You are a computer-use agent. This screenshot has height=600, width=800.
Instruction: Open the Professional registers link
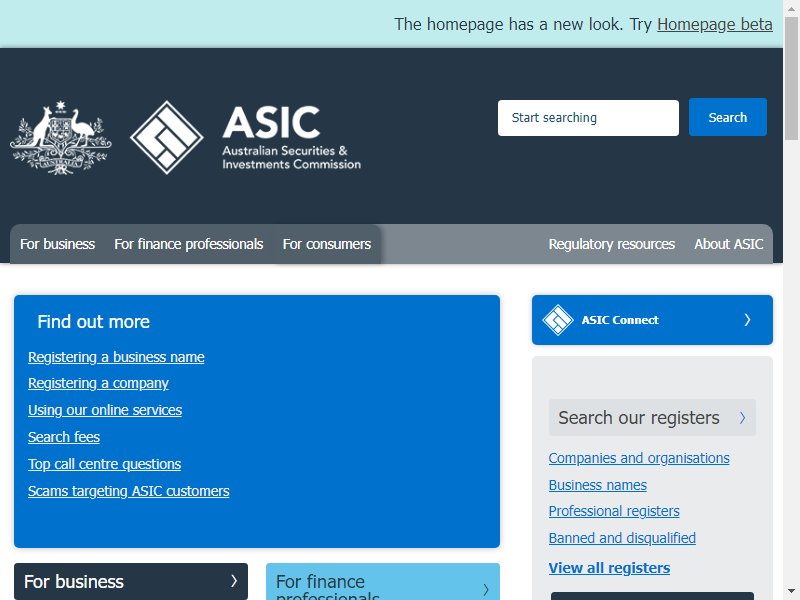click(614, 511)
